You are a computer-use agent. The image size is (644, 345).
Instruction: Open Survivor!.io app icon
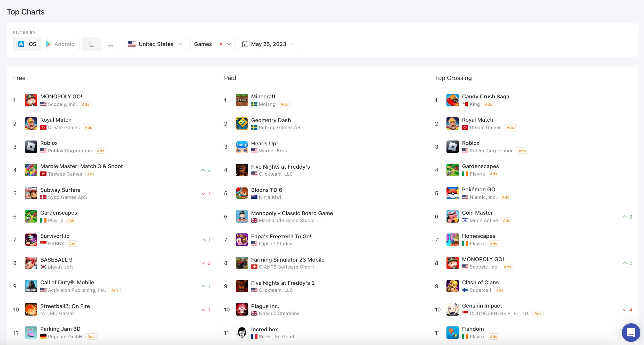(31, 240)
